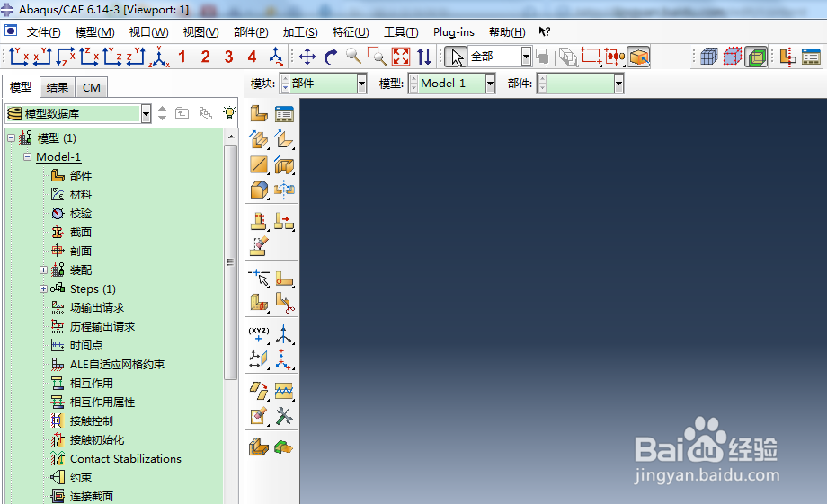The image size is (827, 504).
Task: Apply custom view 3
Action: pyautogui.click(x=229, y=57)
